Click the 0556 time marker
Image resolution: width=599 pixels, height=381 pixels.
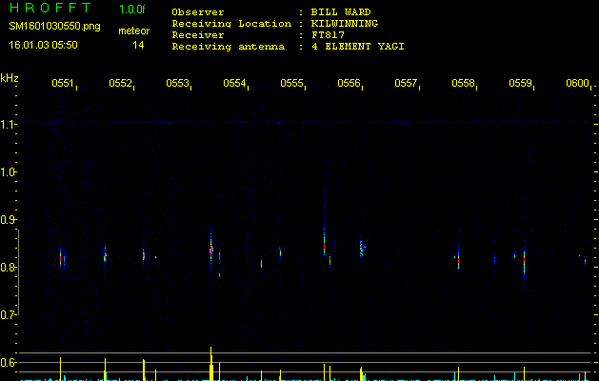(349, 83)
